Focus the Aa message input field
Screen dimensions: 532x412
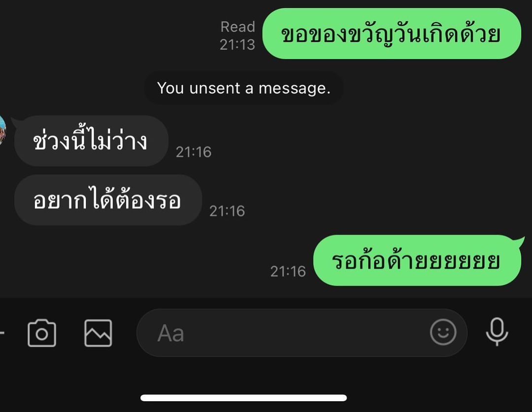pyautogui.click(x=301, y=333)
